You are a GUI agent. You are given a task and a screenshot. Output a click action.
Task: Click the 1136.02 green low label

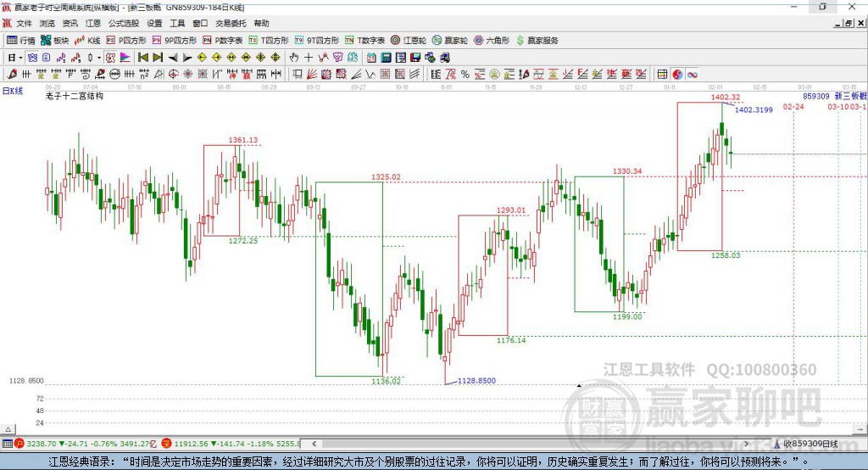tap(387, 381)
